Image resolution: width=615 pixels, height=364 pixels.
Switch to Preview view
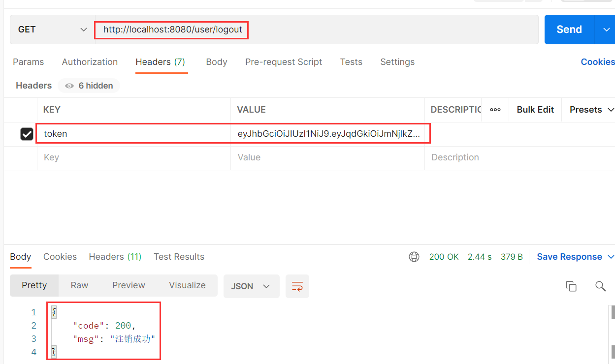[x=129, y=285]
